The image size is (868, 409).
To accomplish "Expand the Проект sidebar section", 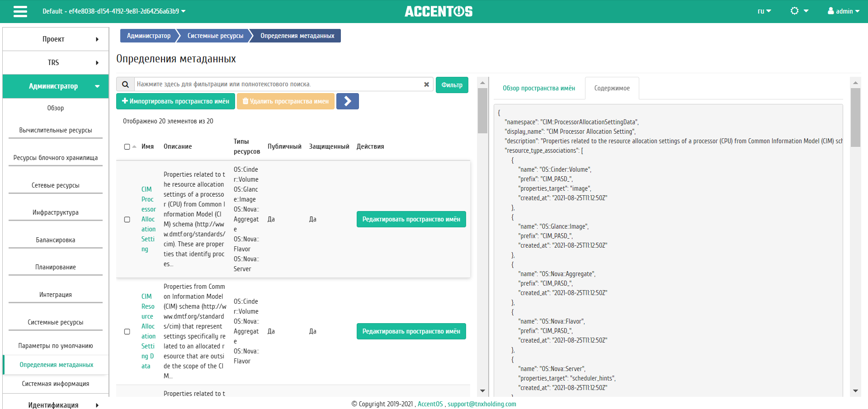I will 56,39.
